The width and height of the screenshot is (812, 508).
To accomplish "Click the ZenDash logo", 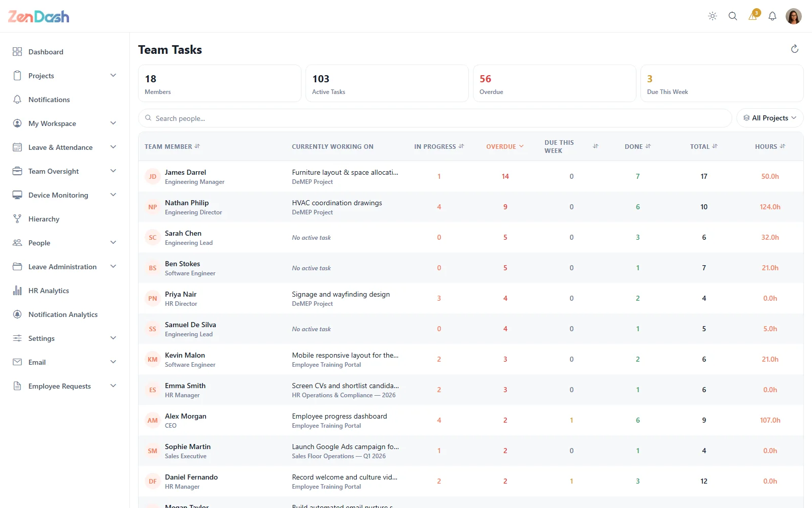I will [39, 16].
